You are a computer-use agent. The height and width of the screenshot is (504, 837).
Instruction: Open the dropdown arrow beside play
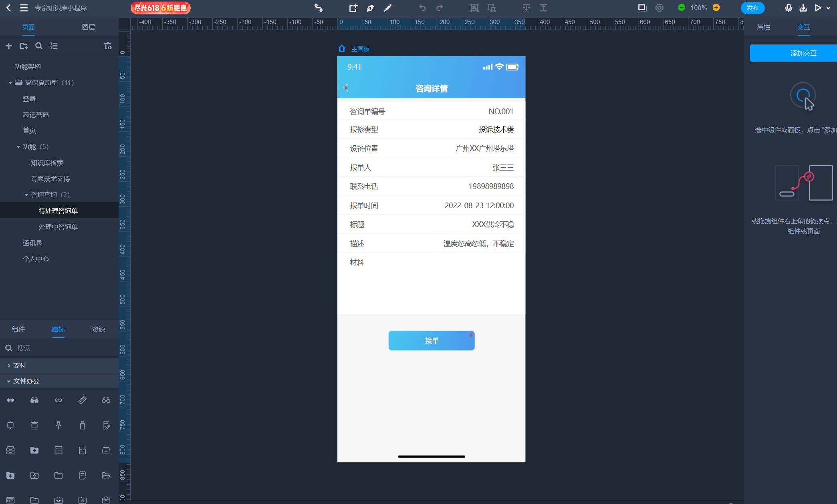point(828,8)
